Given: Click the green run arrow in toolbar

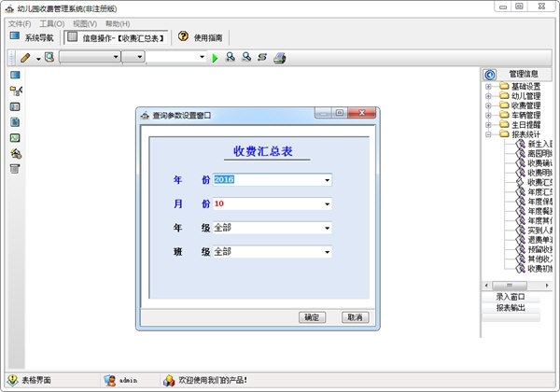Looking at the screenshot, I should pos(215,58).
